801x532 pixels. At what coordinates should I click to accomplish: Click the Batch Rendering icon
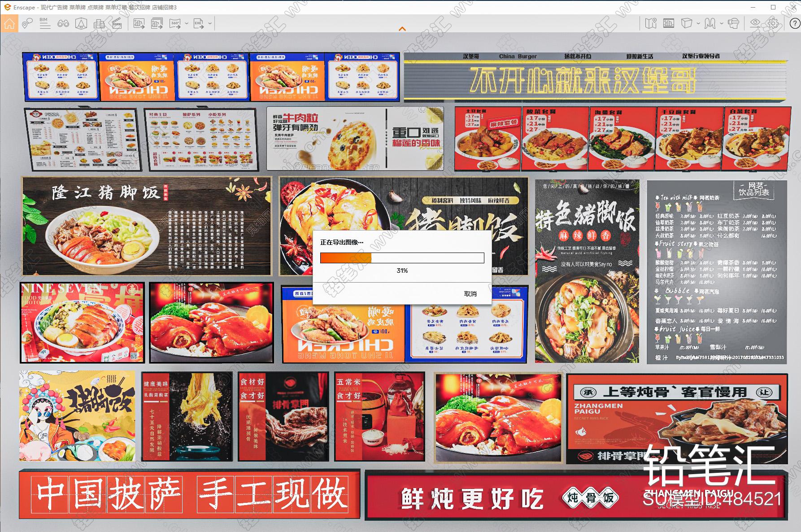click(157, 23)
